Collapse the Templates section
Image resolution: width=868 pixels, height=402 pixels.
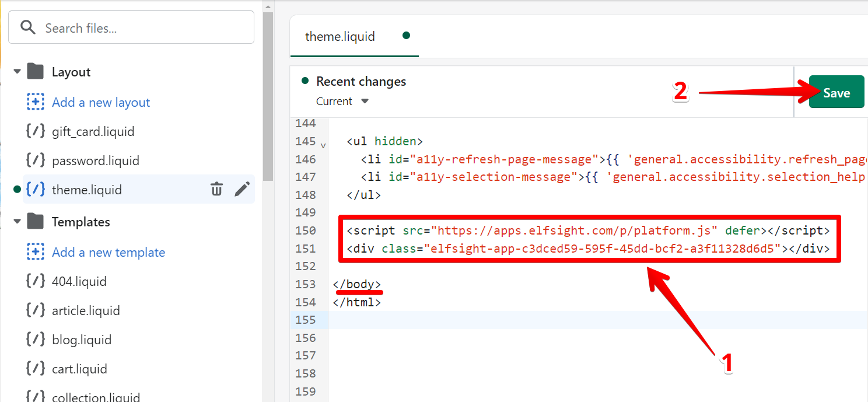coord(17,221)
